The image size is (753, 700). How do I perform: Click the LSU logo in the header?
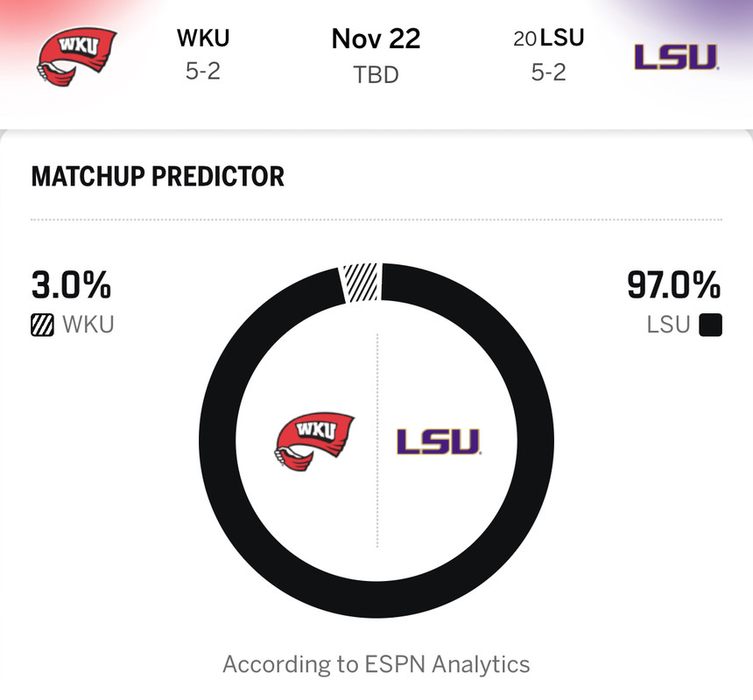(x=677, y=57)
